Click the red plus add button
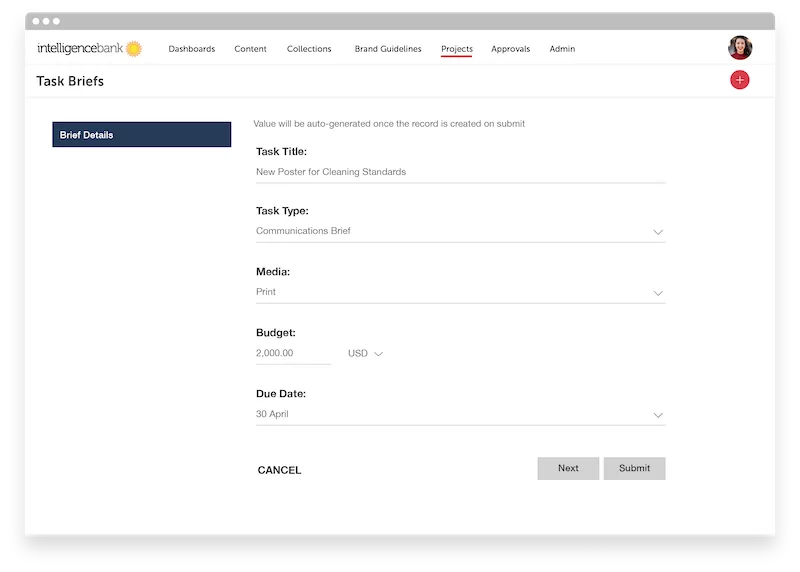The height and width of the screenshot is (572, 800). click(x=739, y=80)
